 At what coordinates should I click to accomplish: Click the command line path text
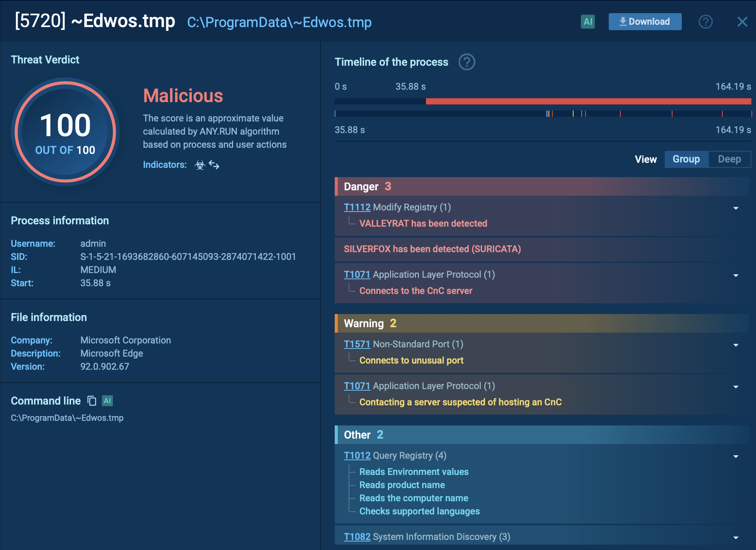pyautogui.click(x=67, y=418)
